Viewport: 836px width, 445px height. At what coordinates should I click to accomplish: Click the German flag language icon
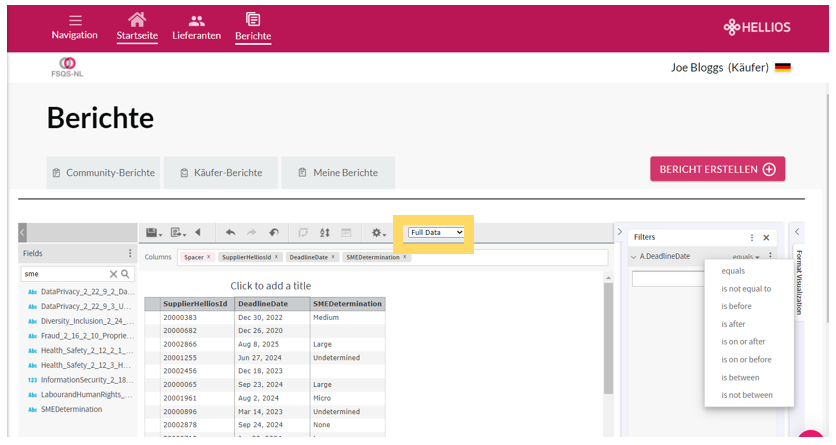pyautogui.click(x=783, y=68)
